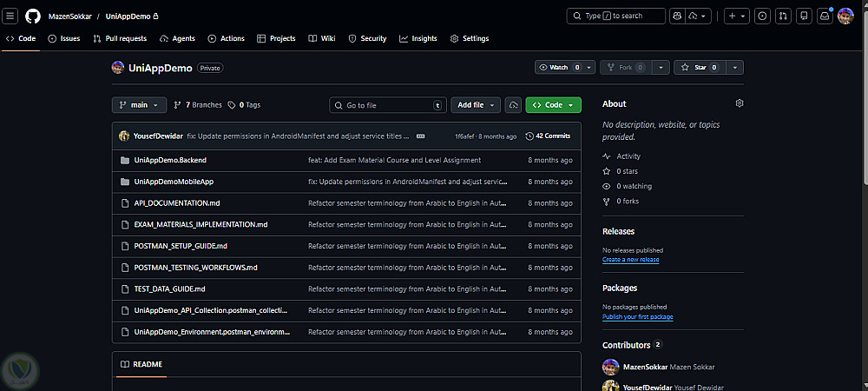Open the green Code dropdown button

(x=554, y=104)
